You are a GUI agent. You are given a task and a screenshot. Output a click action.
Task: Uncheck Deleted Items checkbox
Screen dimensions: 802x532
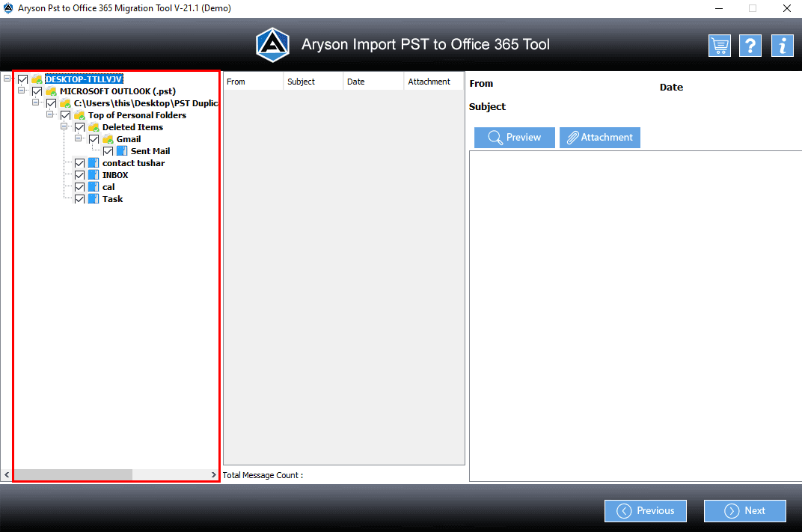tap(80, 127)
